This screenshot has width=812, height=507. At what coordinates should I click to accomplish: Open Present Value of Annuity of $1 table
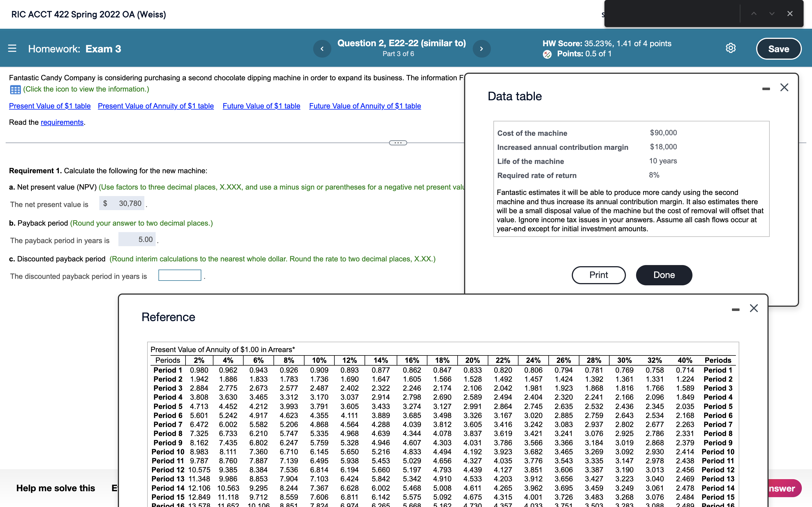(156, 106)
